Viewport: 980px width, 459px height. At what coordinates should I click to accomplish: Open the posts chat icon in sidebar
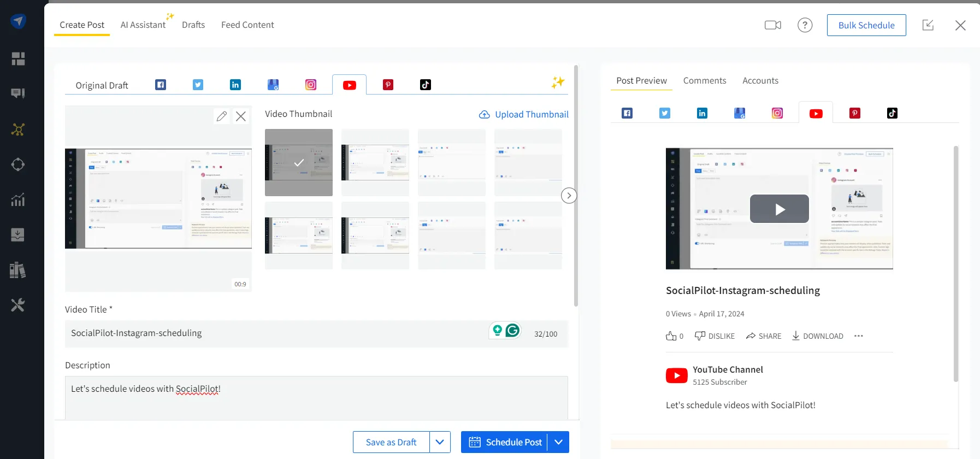pyautogui.click(x=18, y=93)
